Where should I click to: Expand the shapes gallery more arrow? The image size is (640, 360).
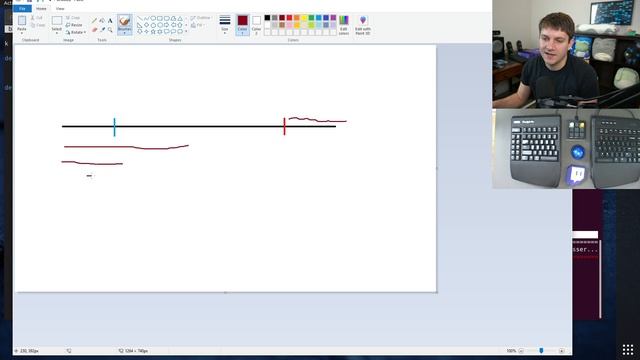pos(186,31)
